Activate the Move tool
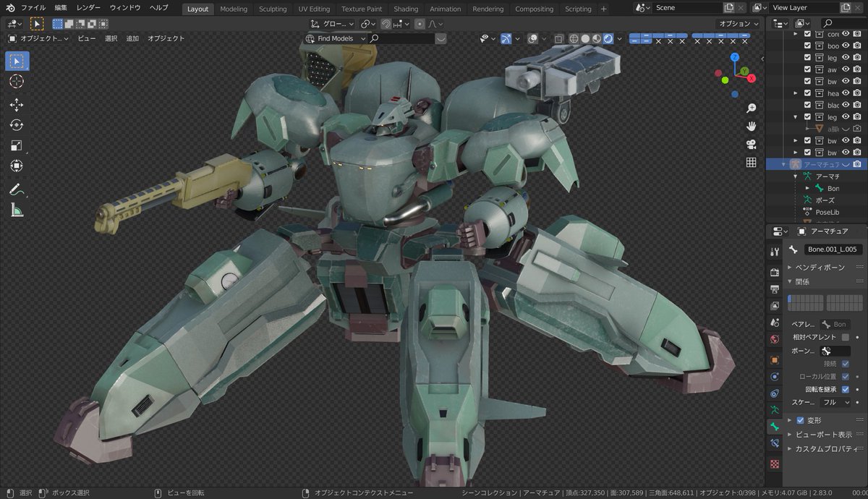The height and width of the screenshot is (499, 868). point(17,105)
